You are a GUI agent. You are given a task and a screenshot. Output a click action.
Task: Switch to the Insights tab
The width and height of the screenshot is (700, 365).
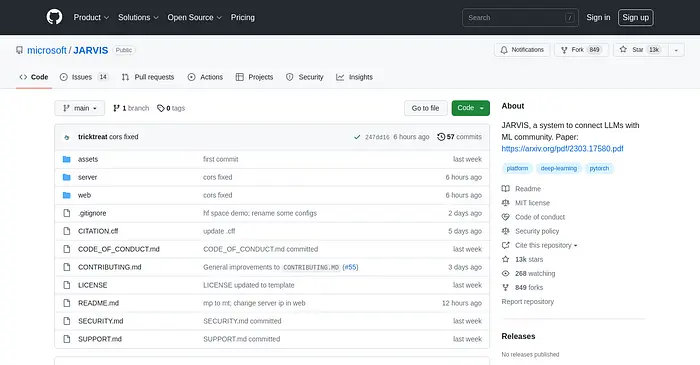[354, 77]
